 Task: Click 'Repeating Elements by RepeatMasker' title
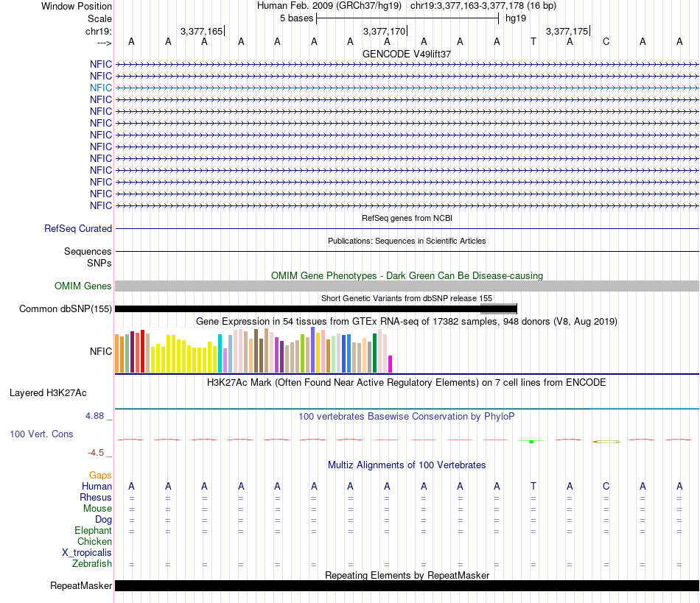407,575
